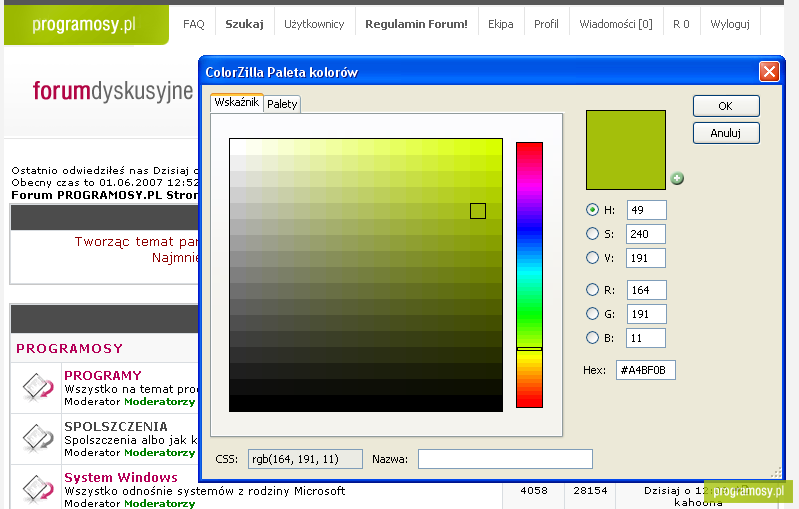The height and width of the screenshot is (509, 799).
Task: Open Ekipa menu item
Action: point(501,24)
